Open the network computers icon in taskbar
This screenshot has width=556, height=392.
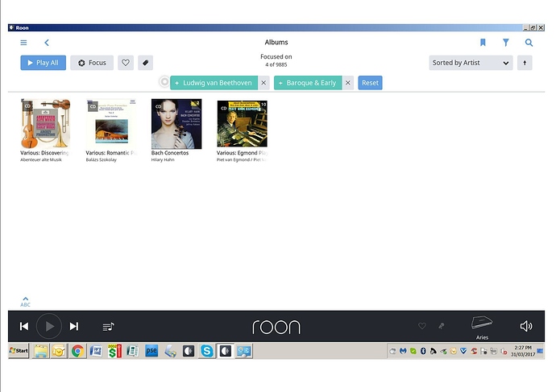243,351
